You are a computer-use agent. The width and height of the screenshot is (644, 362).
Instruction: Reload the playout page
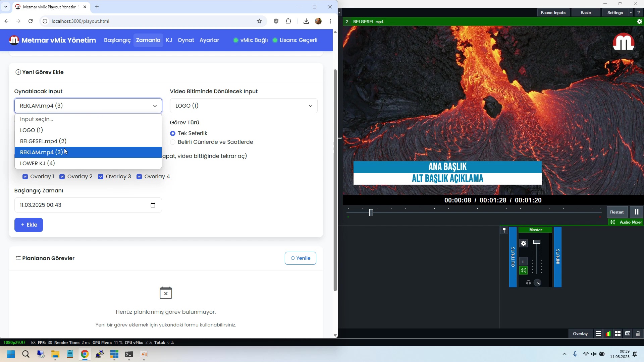tap(31, 21)
